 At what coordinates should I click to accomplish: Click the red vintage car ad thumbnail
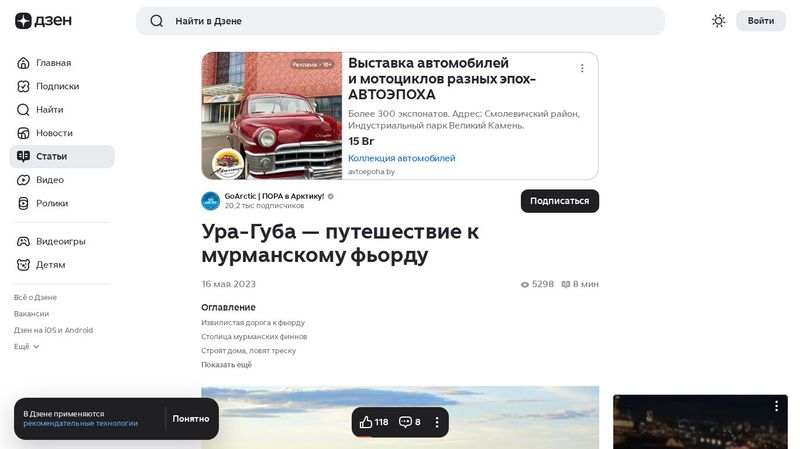(272, 116)
